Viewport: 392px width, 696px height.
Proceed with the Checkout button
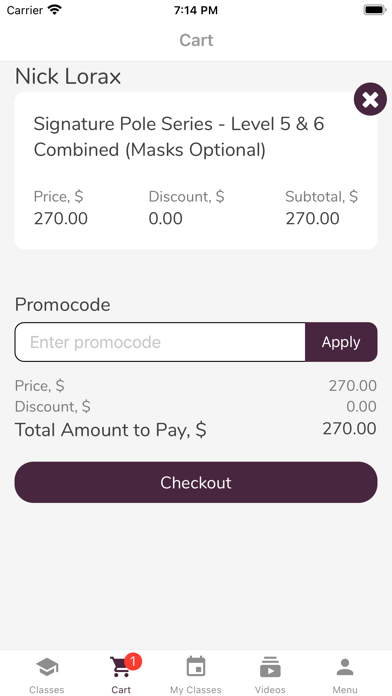click(196, 482)
